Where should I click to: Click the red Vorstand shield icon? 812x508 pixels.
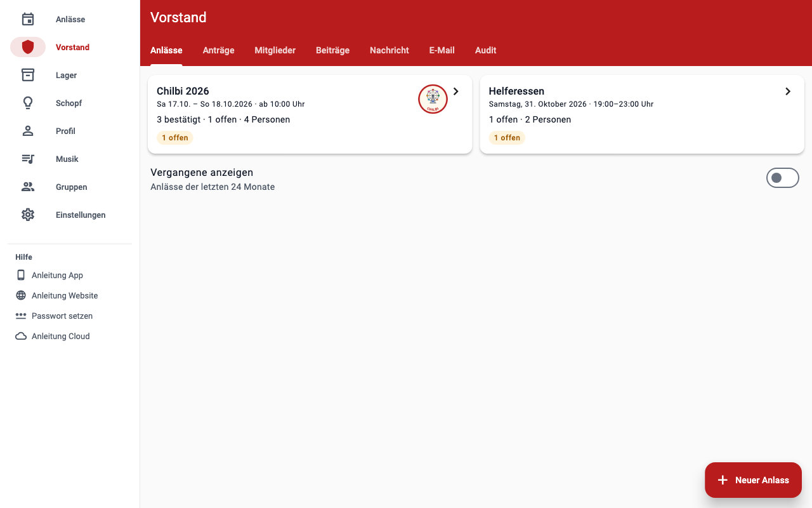(28, 47)
